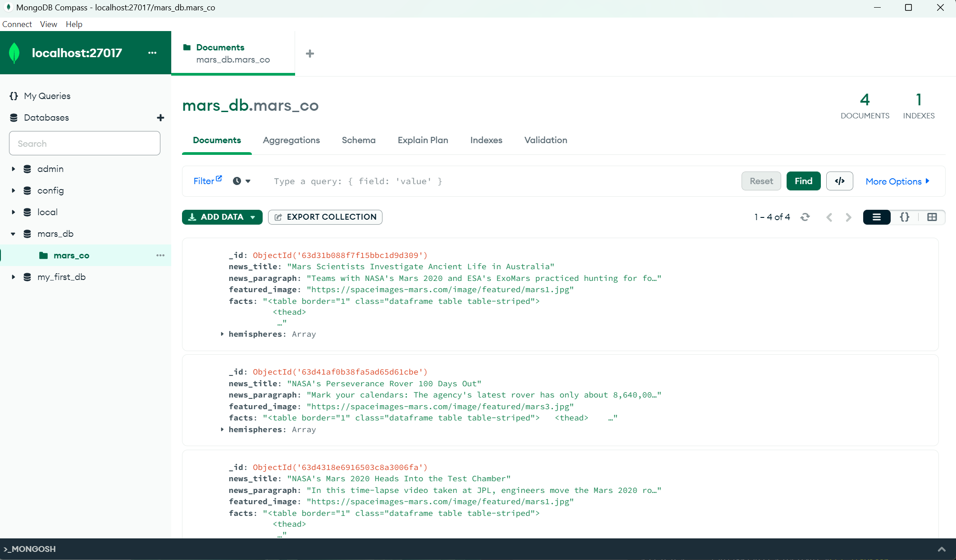This screenshot has height=560, width=956.
Task: Open the Connect menu
Action: coord(17,24)
